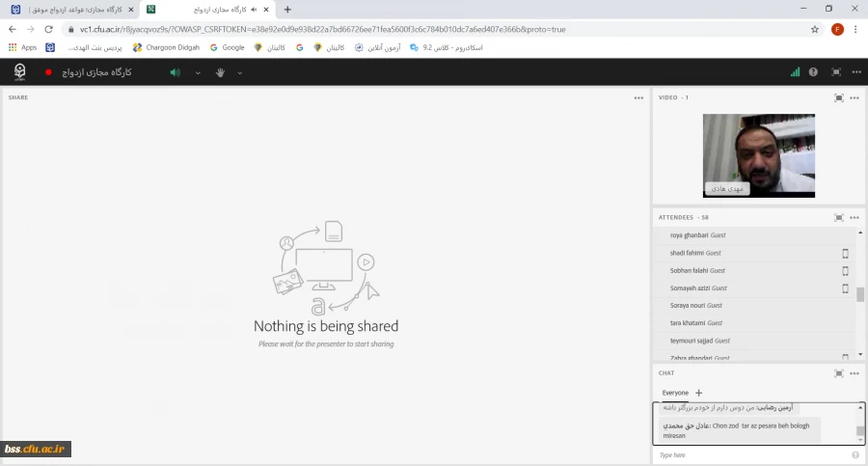This screenshot has width=868, height=466.
Task: Click the attendees list scrollbar
Action: (x=860, y=294)
